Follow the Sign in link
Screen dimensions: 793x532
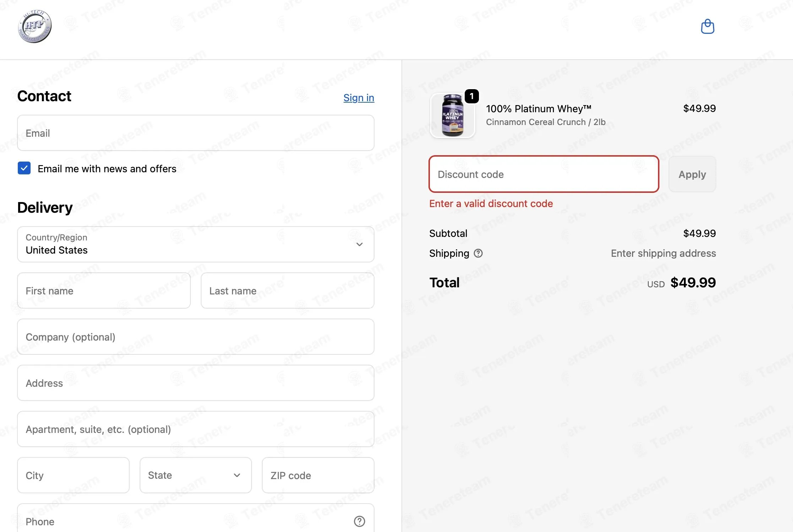click(x=359, y=98)
